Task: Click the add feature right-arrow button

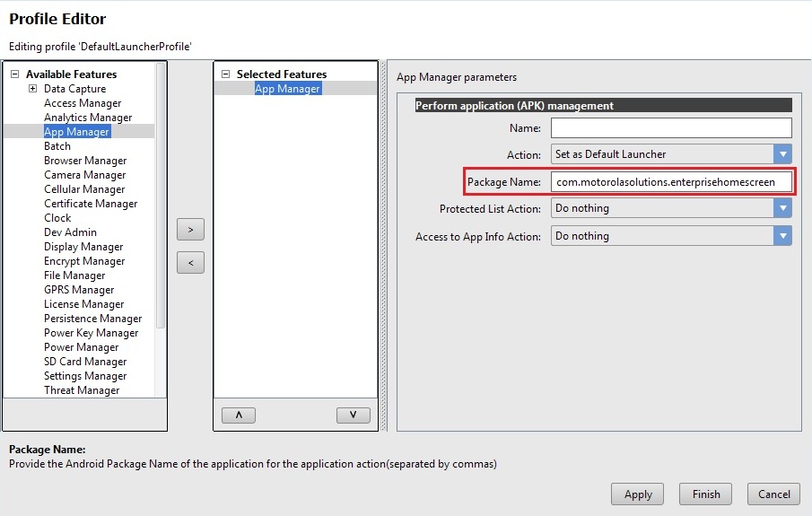Action: pos(190,230)
